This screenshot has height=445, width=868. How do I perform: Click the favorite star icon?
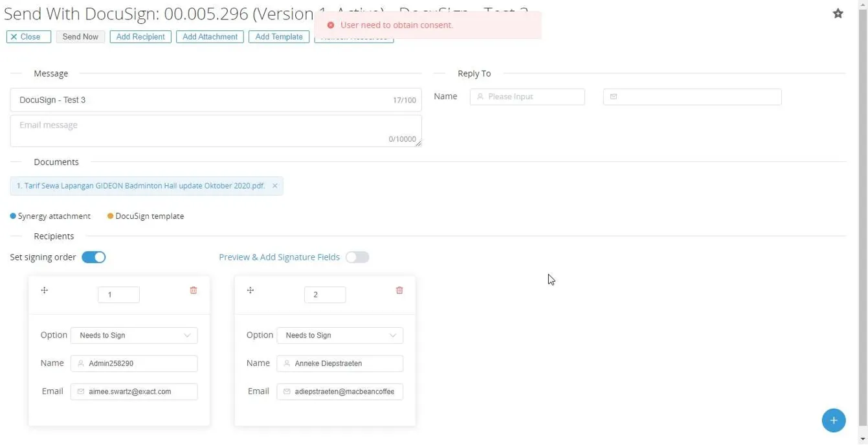(x=838, y=14)
